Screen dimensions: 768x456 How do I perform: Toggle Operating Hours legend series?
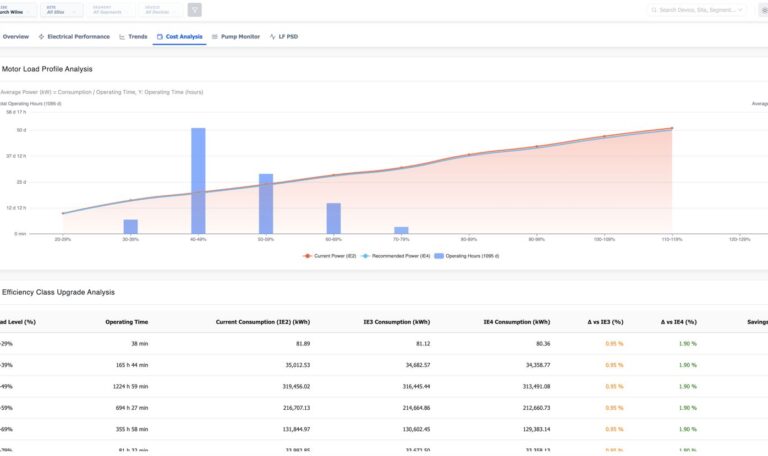(467, 256)
